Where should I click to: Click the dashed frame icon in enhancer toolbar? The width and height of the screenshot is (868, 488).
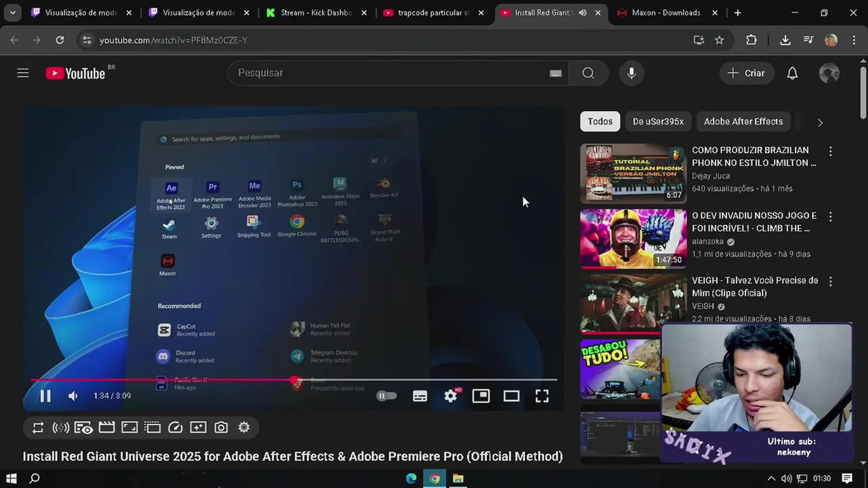[153, 428]
